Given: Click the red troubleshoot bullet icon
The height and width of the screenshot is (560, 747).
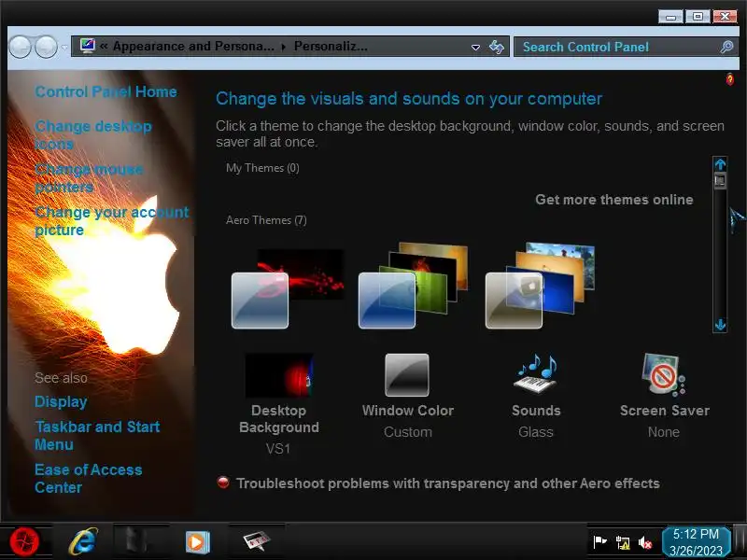Looking at the screenshot, I should click(x=223, y=483).
